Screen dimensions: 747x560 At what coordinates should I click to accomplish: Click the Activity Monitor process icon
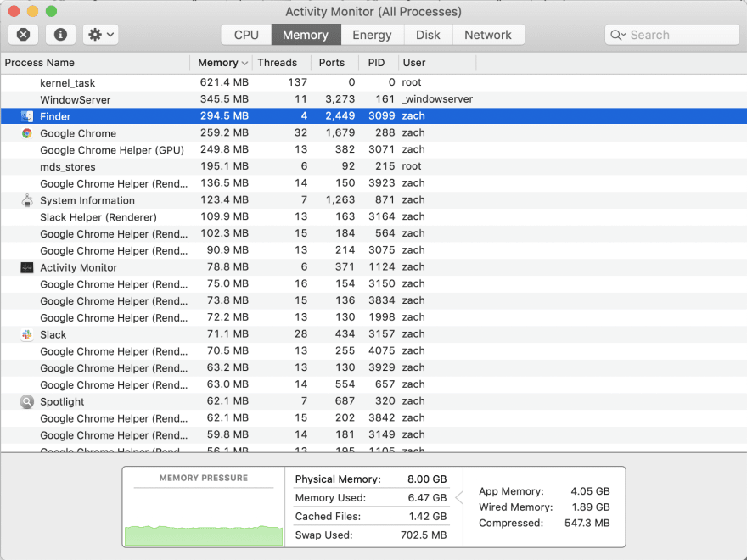[x=27, y=267]
